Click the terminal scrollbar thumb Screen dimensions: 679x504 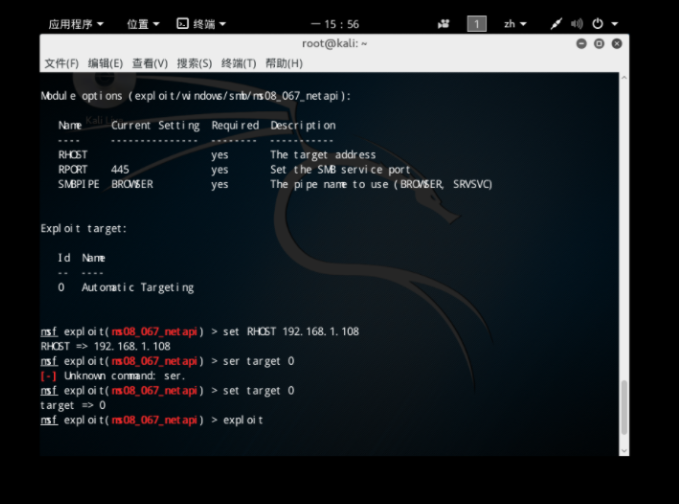click(624, 407)
